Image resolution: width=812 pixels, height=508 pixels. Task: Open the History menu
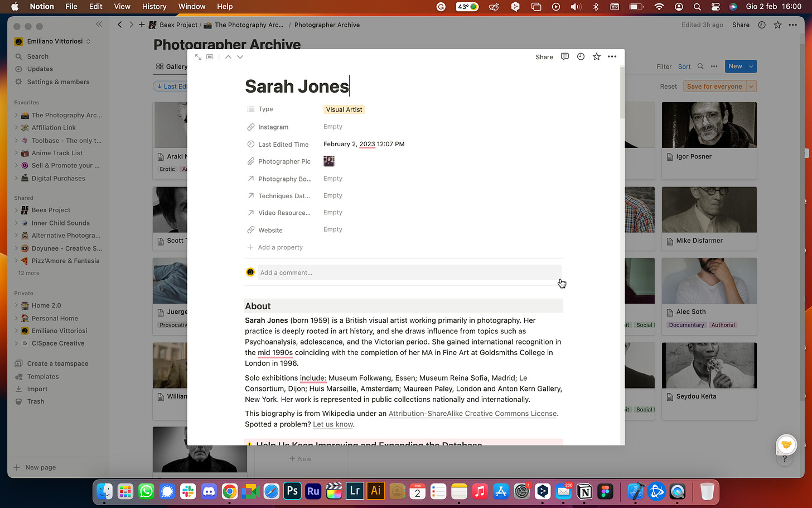click(x=154, y=7)
